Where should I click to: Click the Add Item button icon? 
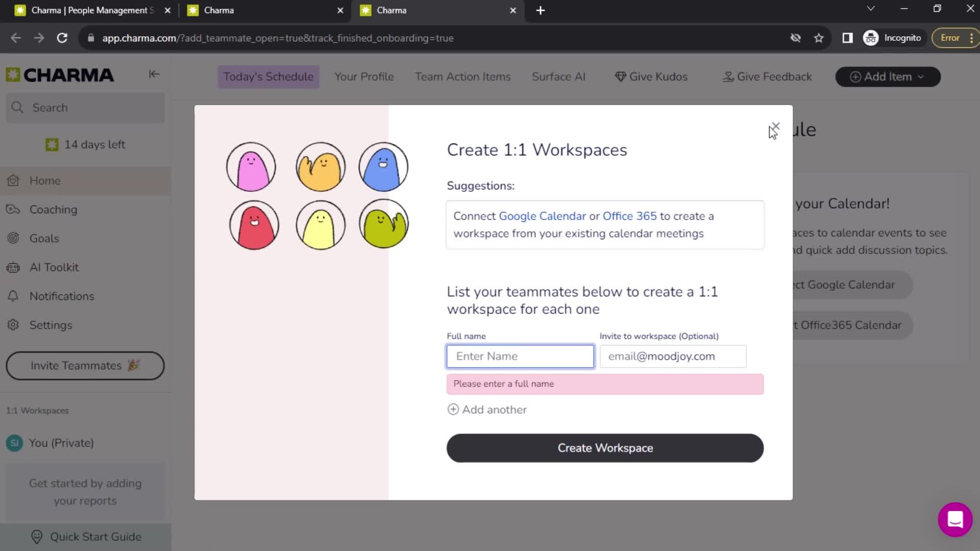(855, 76)
